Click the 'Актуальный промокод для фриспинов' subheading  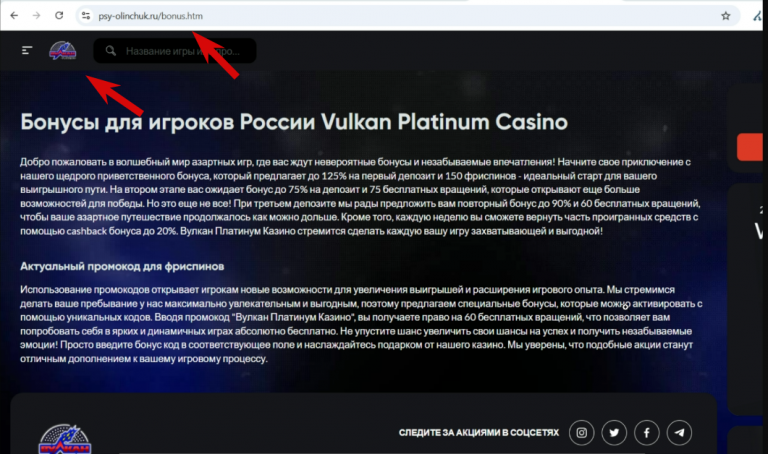122,266
